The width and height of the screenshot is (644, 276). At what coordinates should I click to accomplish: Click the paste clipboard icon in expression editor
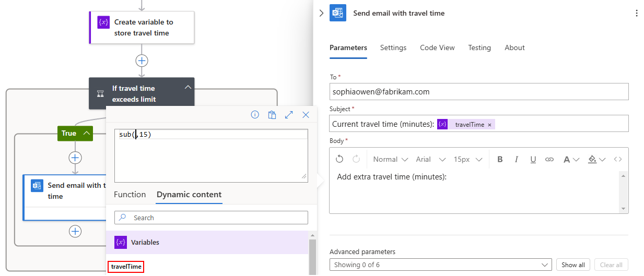coord(272,115)
